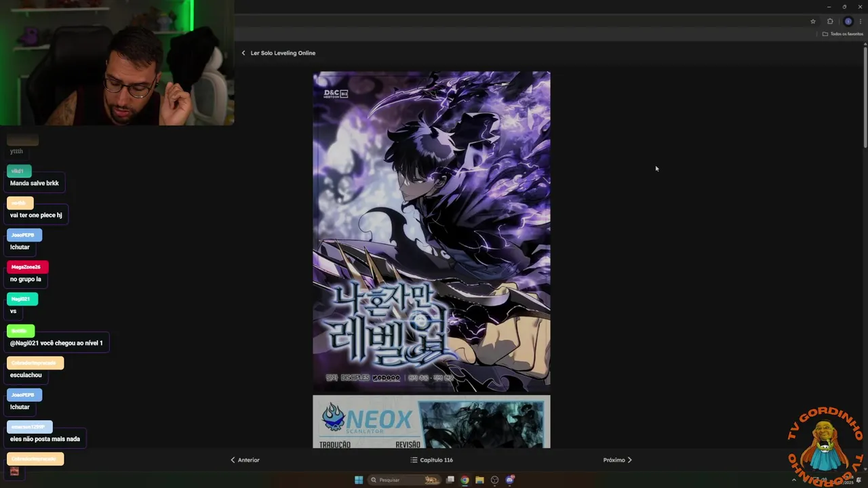
Task: Click the 'Nagi021' username badge in chat
Action: point(22,299)
